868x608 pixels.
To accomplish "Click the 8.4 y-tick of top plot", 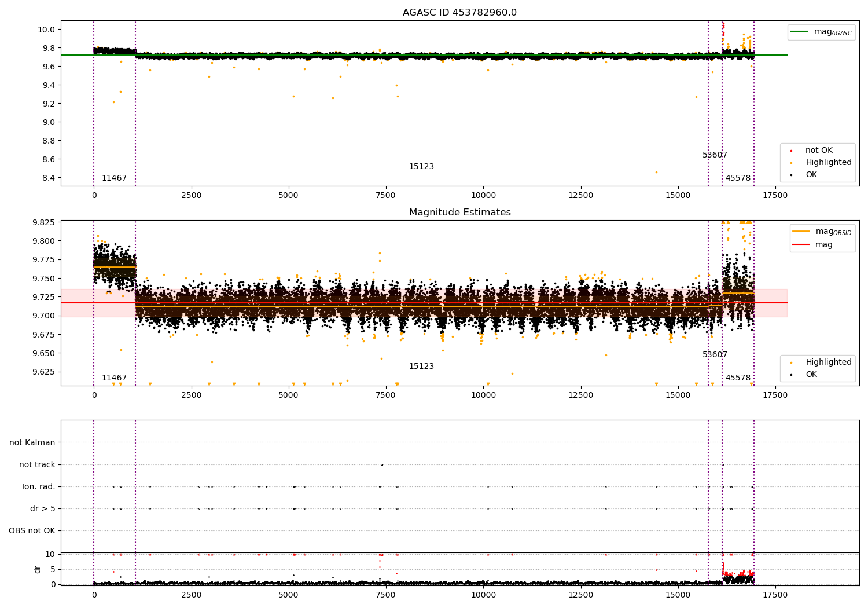I will click(x=49, y=178).
